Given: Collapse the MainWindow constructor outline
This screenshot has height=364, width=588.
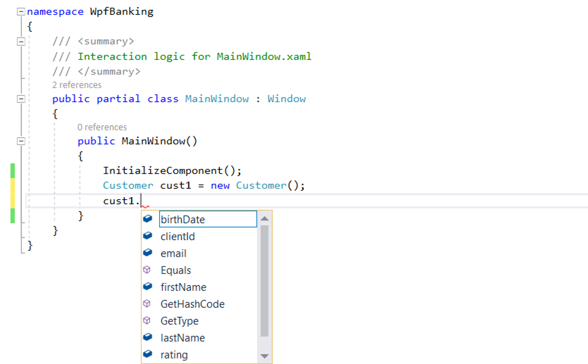Looking at the screenshot, I should click(x=21, y=141).
